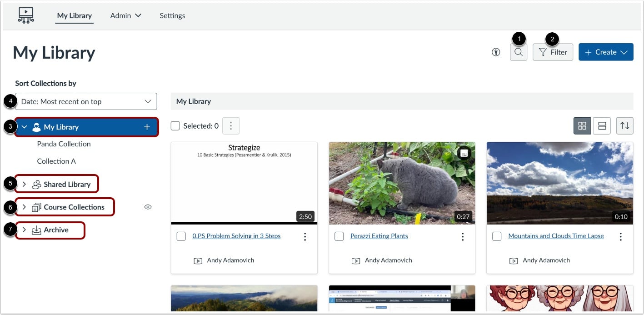Click the Strategize video thumbnail

pyautogui.click(x=244, y=183)
